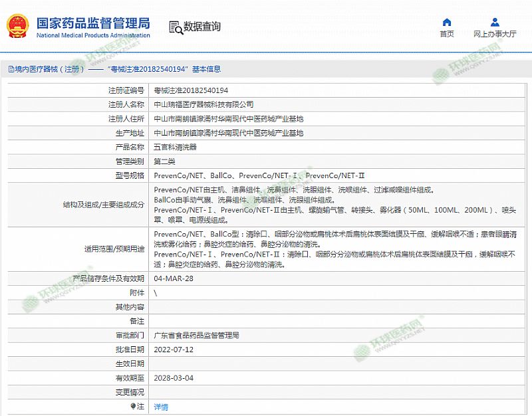This screenshot has height=416, width=532.
Task: Click the 境内医疗器械（注册） breadcrumb text
Action: (51, 69)
